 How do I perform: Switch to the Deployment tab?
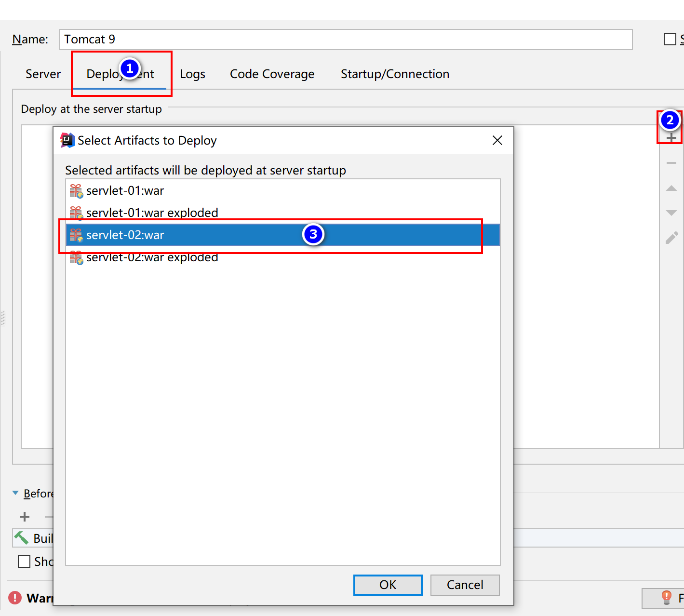coord(120,74)
